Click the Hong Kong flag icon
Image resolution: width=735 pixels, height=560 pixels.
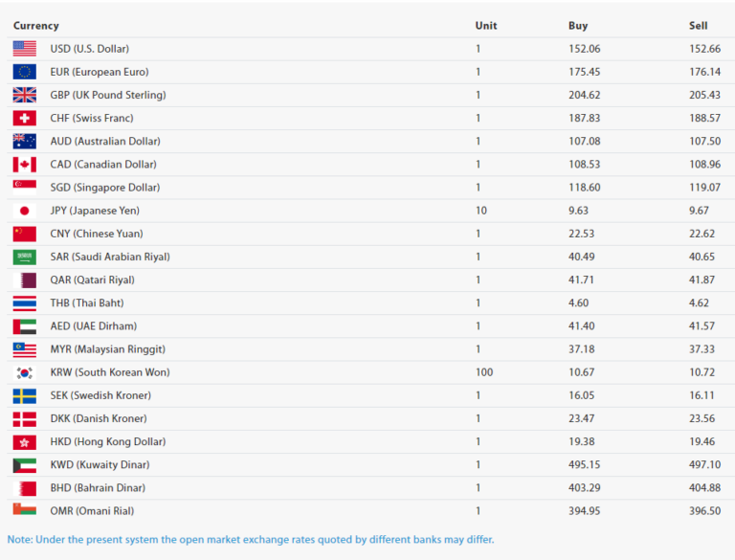coord(24,442)
